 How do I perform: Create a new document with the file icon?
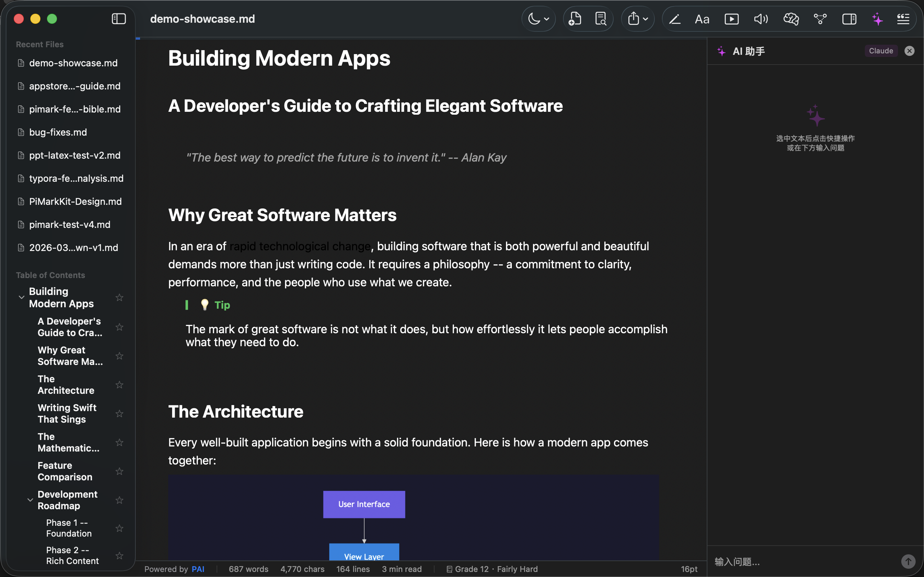575,18
